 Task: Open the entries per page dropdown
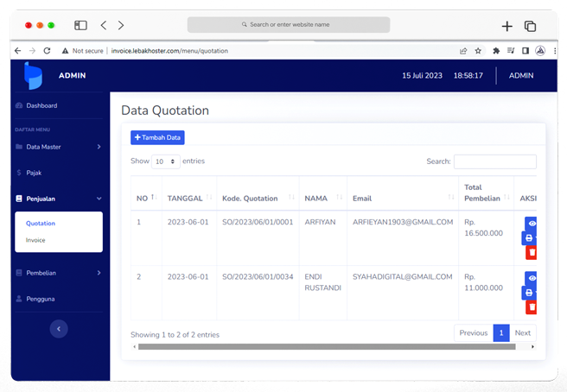pos(165,161)
